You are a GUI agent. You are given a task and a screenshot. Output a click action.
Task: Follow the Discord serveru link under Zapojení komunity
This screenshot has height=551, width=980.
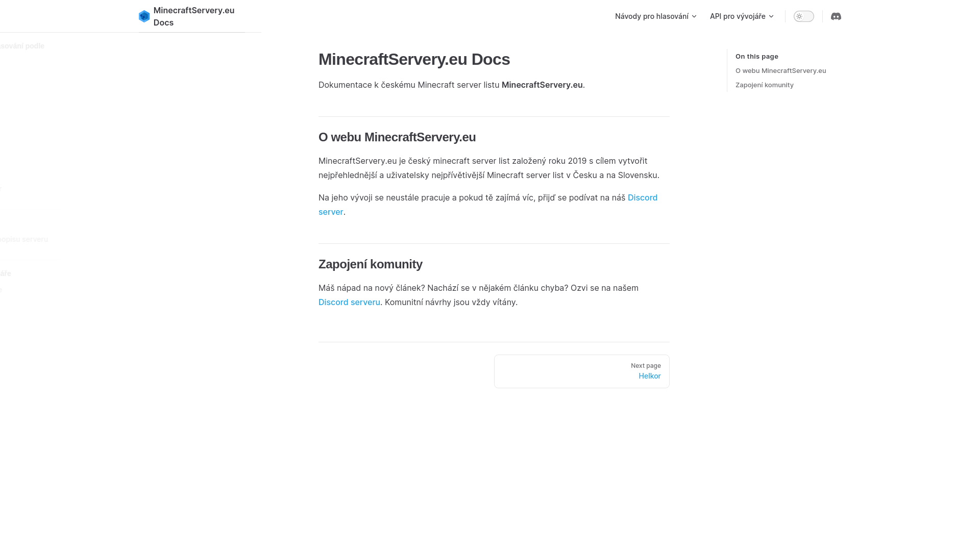pyautogui.click(x=349, y=302)
